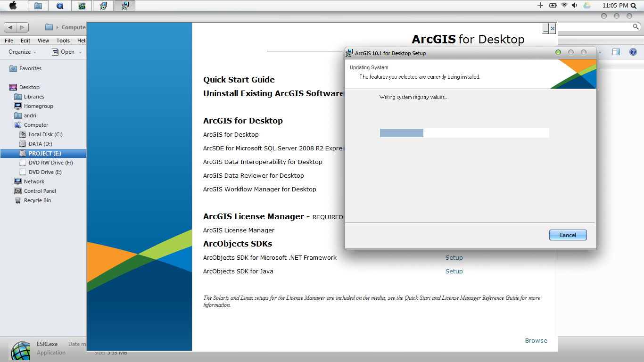
Task: Toggle the Explorer preview pane icon
Action: (x=616, y=52)
